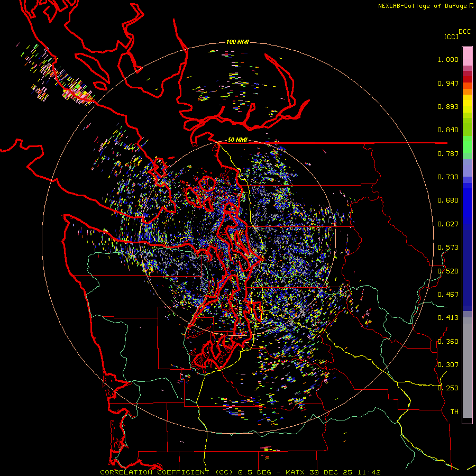Pick the lavender swatch on the color bar
The image size is (476, 476).
pos(467,168)
